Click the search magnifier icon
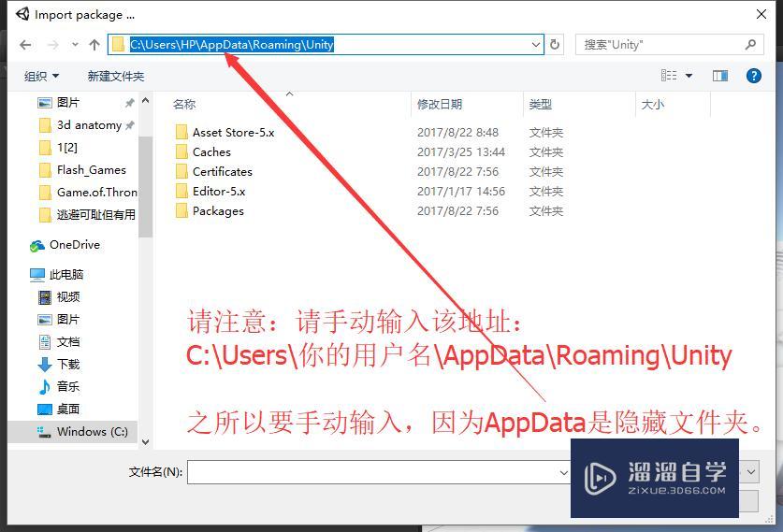The height and width of the screenshot is (532, 783). tap(750, 45)
